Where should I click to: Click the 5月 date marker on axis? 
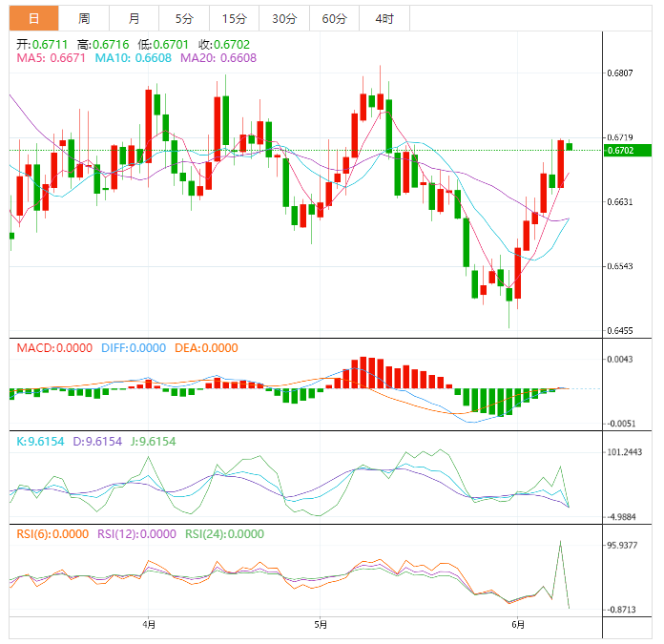[322, 625]
